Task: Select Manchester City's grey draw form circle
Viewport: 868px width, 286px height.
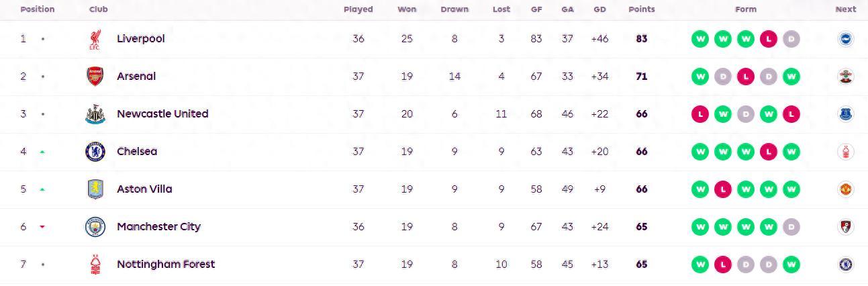Action: pyautogui.click(x=791, y=227)
